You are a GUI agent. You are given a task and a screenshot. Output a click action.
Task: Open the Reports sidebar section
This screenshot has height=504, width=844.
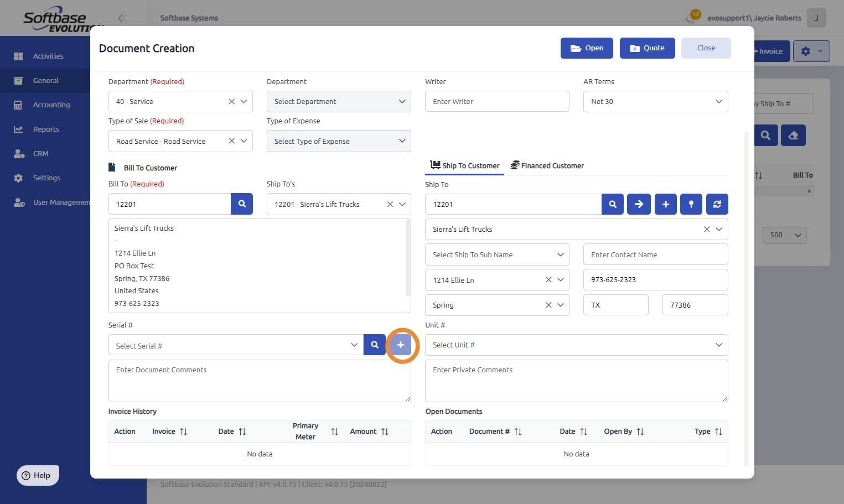pyautogui.click(x=45, y=129)
